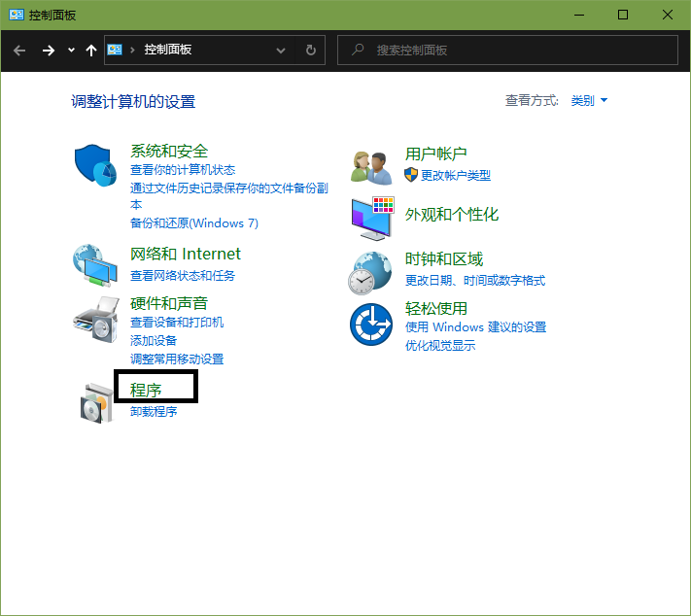Click 查看设备和打印机 link
Viewport: 691px width, 616px height.
tap(177, 323)
